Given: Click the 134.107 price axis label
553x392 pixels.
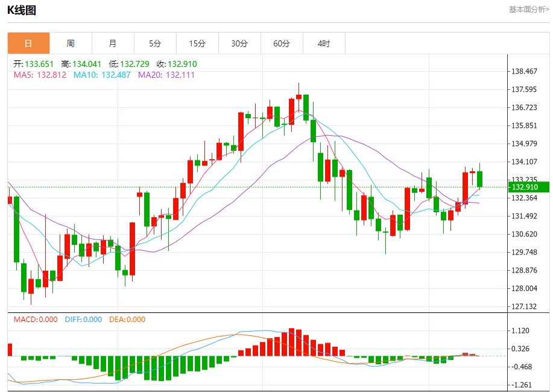Looking at the screenshot, I should click(524, 162).
